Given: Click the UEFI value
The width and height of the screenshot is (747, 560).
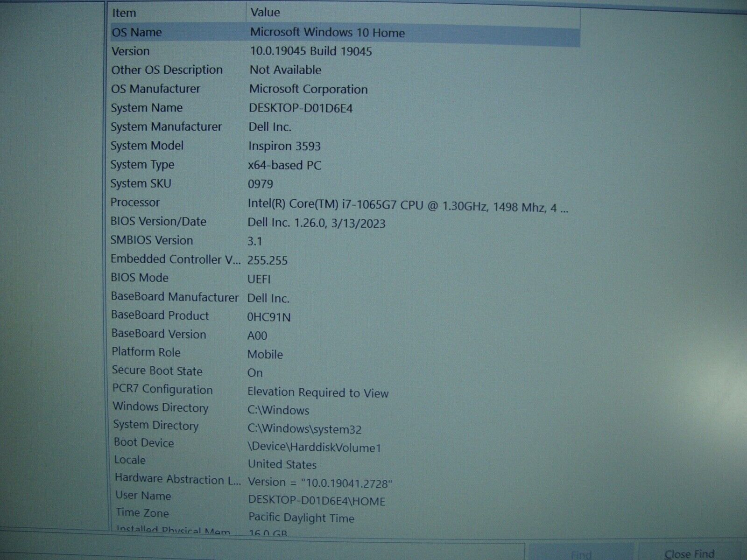Looking at the screenshot, I should [x=259, y=279].
